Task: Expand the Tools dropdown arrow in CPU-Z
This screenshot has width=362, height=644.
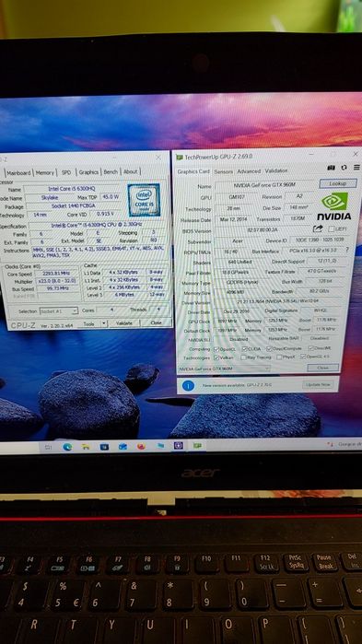Action: click(104, 323)
